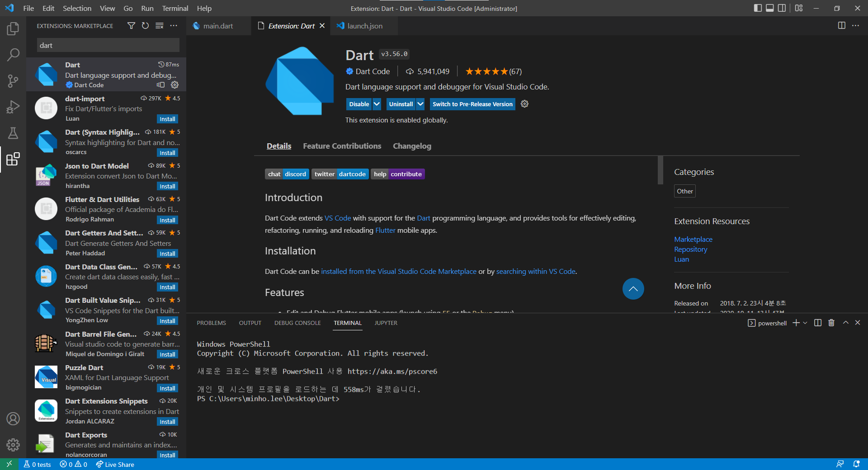
Task: Toggle the bottom panel visibility
Action: 770,8
